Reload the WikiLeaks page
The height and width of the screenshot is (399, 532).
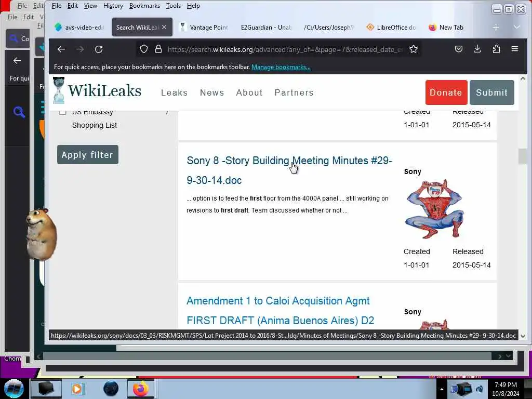tap(99, 49)
